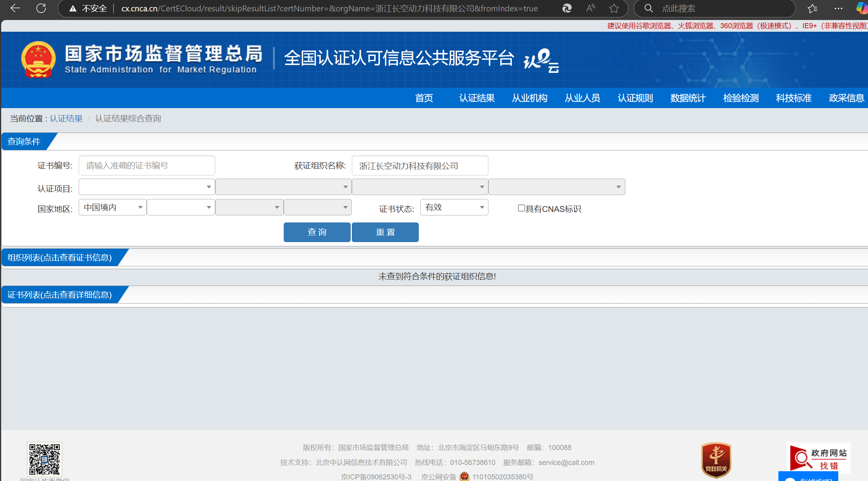Viewport: 868px width, 481px height.
Task: Click the 组织列表 section header
Action: pyautogui.click(x=59, y=257)
